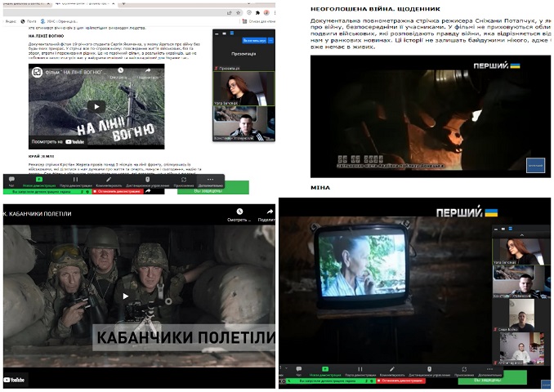Select Yana's video thumbnail in Презентація Zoom panel
The width and height of the screenshot is (554, 392).
(x=243, y=89)
